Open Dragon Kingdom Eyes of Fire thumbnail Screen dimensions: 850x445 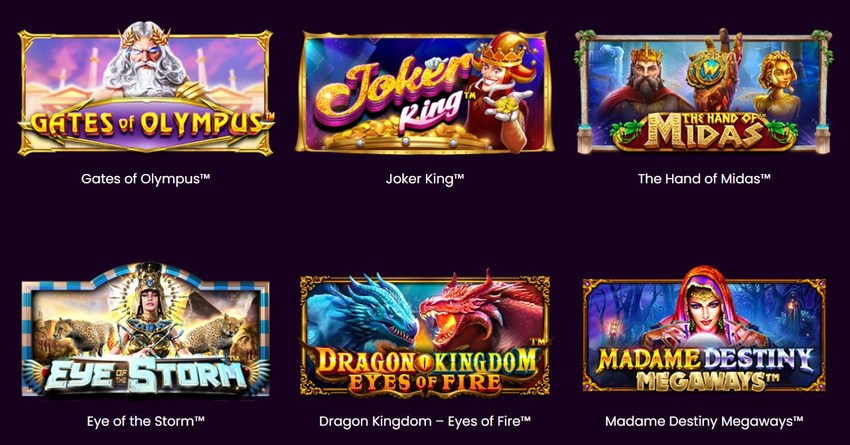coord(424,333)
